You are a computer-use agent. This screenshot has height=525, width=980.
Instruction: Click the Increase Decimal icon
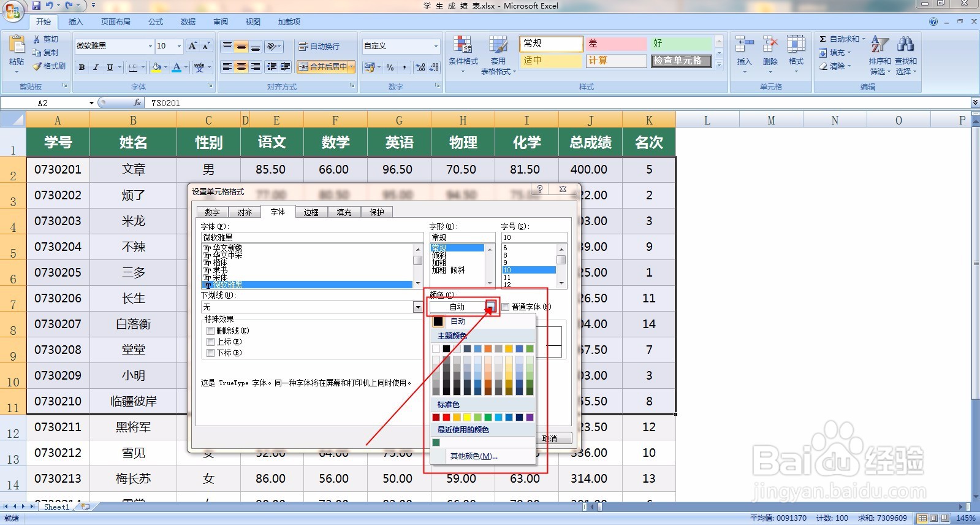pyautogui.click(x=420, y=67)
